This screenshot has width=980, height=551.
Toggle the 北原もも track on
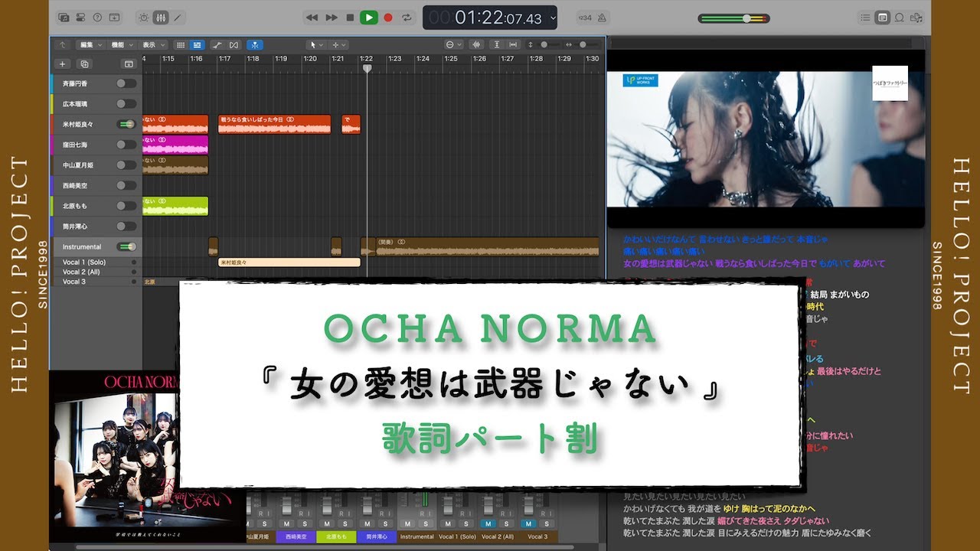click(x=126, y=206)
